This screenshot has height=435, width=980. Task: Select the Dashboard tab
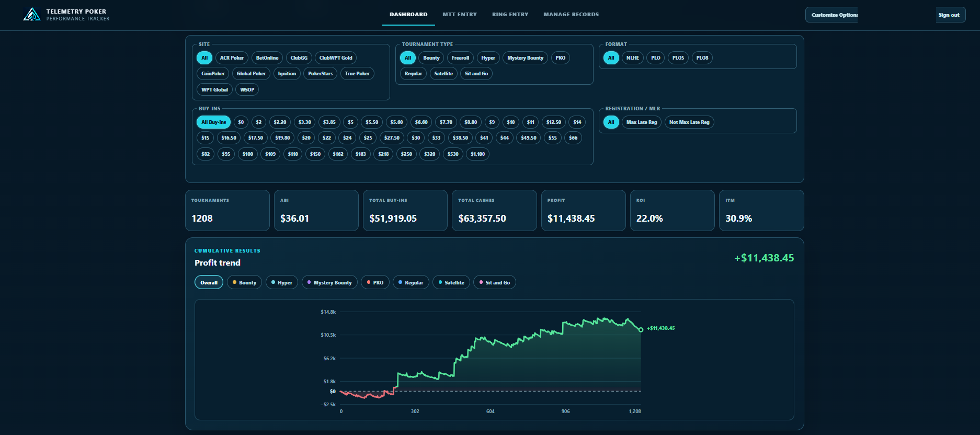coord(408,15)
